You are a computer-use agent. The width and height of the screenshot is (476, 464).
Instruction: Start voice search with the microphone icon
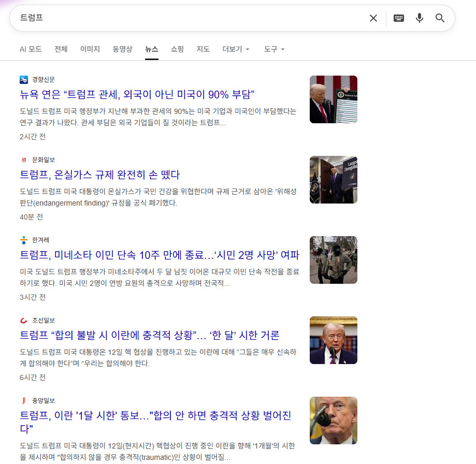[419, 18]
